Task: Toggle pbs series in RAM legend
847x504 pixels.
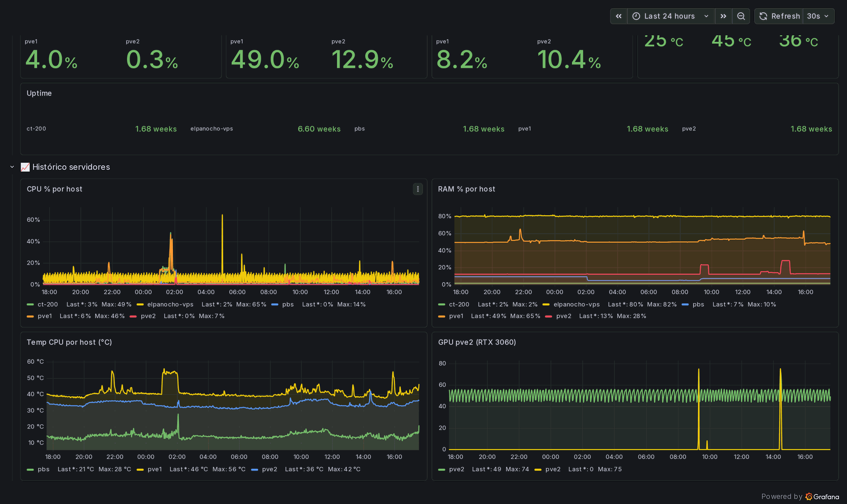Action: tap(698, 305)
